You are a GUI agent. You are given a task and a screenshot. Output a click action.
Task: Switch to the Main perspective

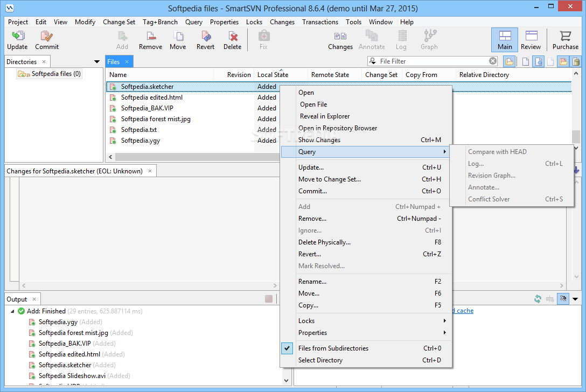coord(505,40)
